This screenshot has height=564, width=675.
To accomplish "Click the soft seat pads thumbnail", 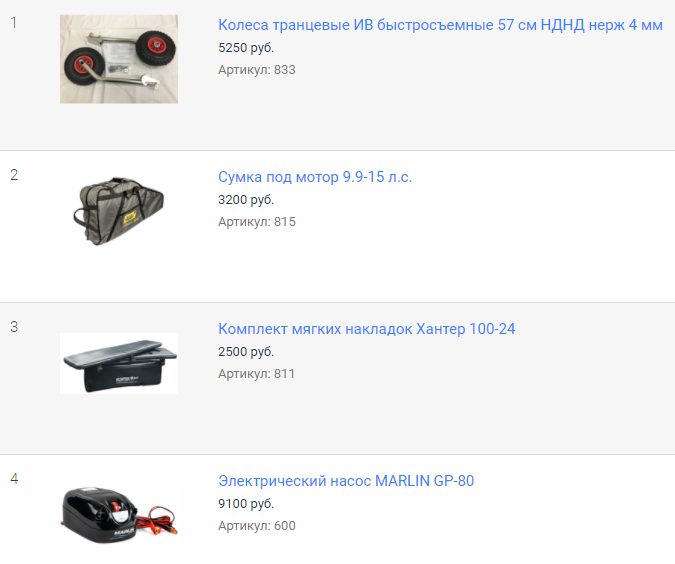I will coord(119,363).
